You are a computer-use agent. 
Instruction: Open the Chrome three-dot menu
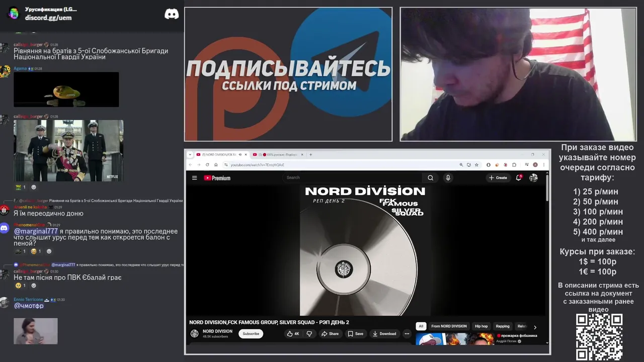[x=543, y=164]
